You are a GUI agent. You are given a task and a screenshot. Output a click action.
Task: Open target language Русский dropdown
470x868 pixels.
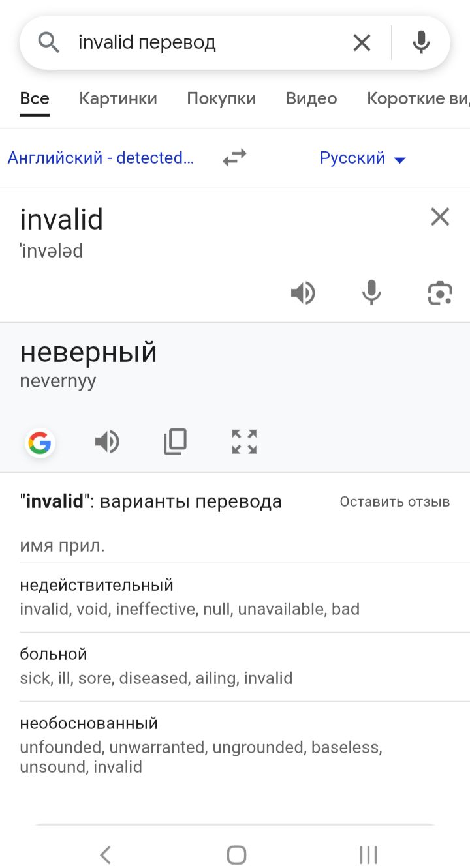click(363, 158)
